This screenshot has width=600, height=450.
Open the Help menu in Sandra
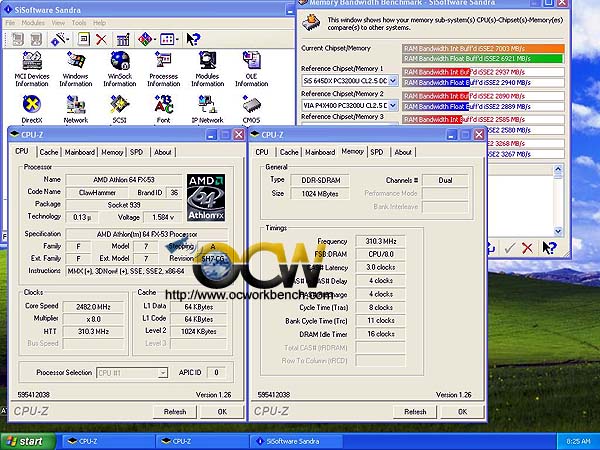click(x=99, y=23)
